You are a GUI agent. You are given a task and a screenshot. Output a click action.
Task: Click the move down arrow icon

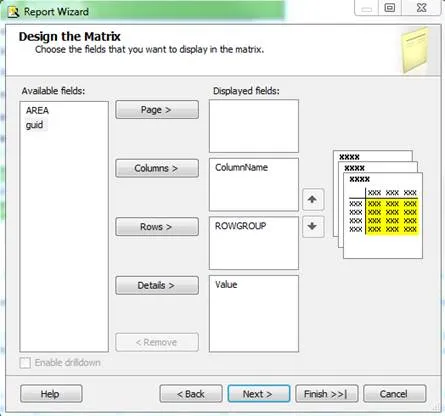pos(313,226)
